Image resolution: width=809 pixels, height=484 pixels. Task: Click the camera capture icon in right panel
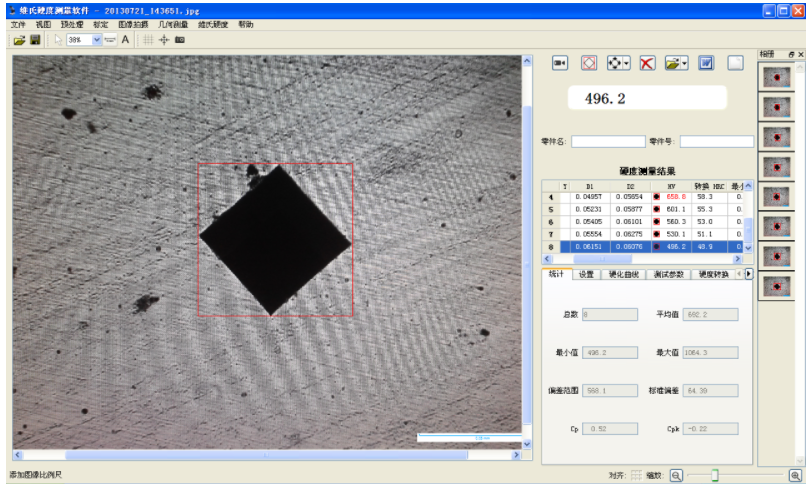pos(560,63)
